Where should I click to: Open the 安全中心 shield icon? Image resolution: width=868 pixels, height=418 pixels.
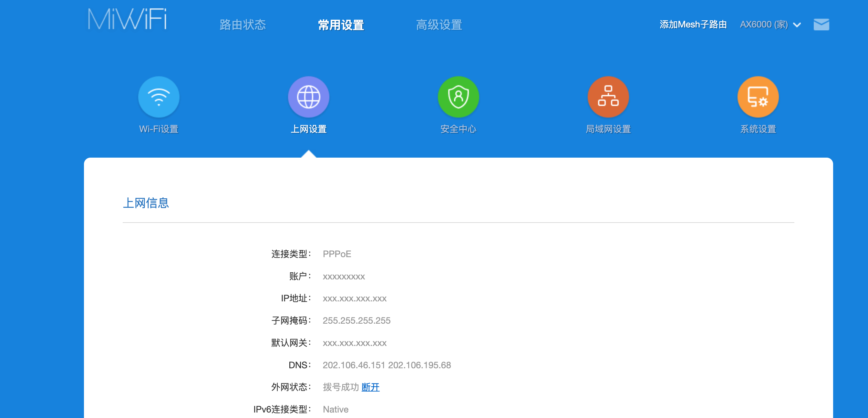[x=458, y=97]
